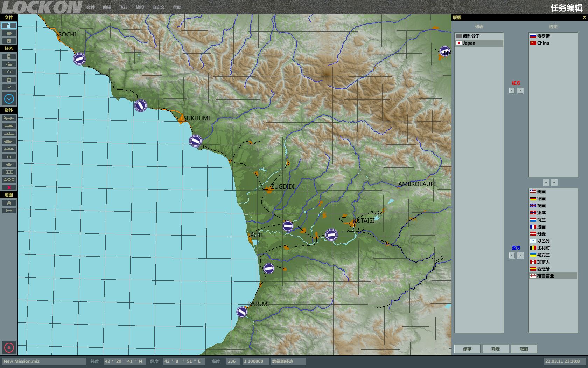Select 挪威 in blue coalition
588x368 pixels.
point(553,213)
